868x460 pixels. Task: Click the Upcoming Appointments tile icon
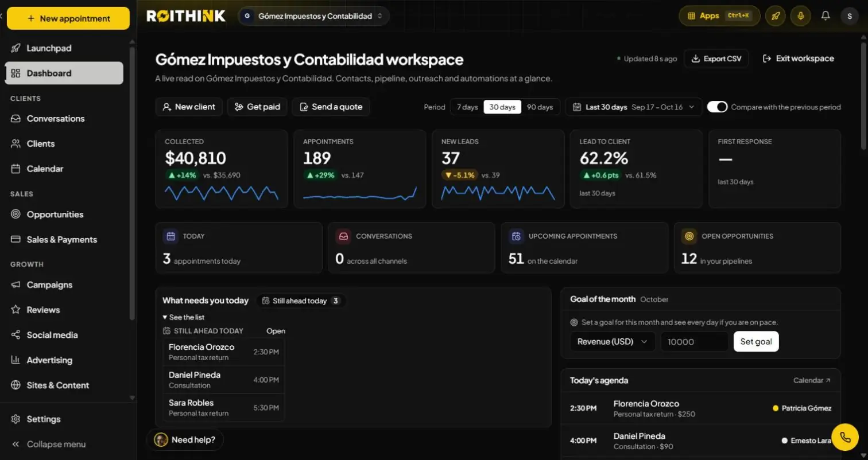(x=516, y=236)
